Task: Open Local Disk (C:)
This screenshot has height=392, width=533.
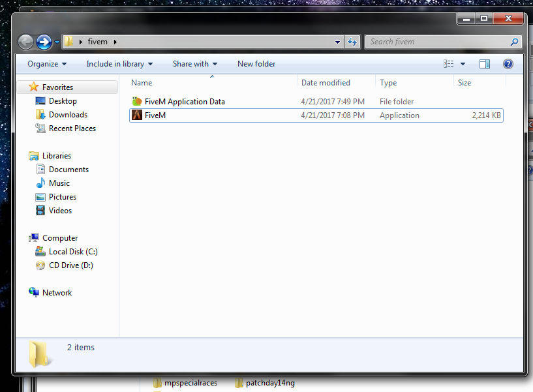Action: 73,252
